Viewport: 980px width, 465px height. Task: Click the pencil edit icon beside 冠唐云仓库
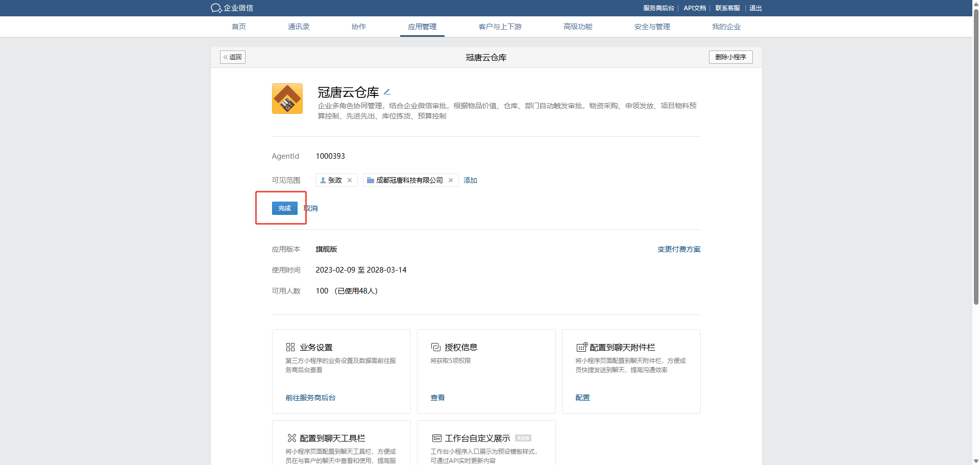pyautogui.click(x=387, y=92)
